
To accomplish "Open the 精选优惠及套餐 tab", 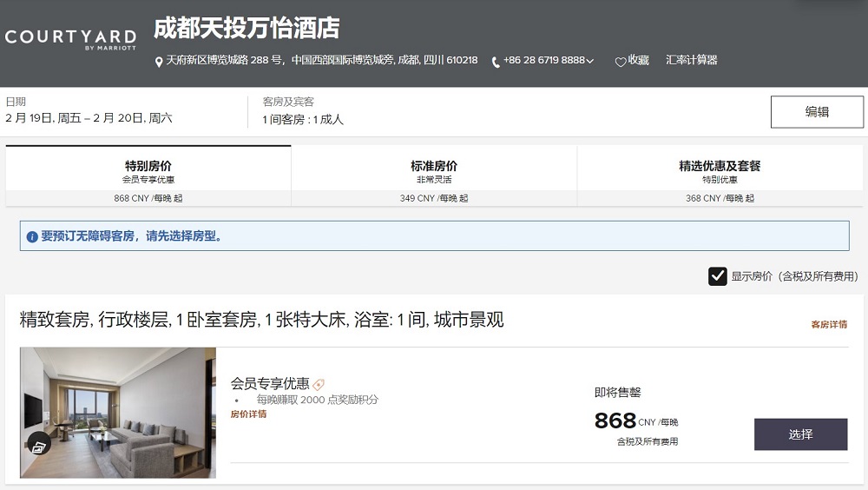I will click(720, 175).
